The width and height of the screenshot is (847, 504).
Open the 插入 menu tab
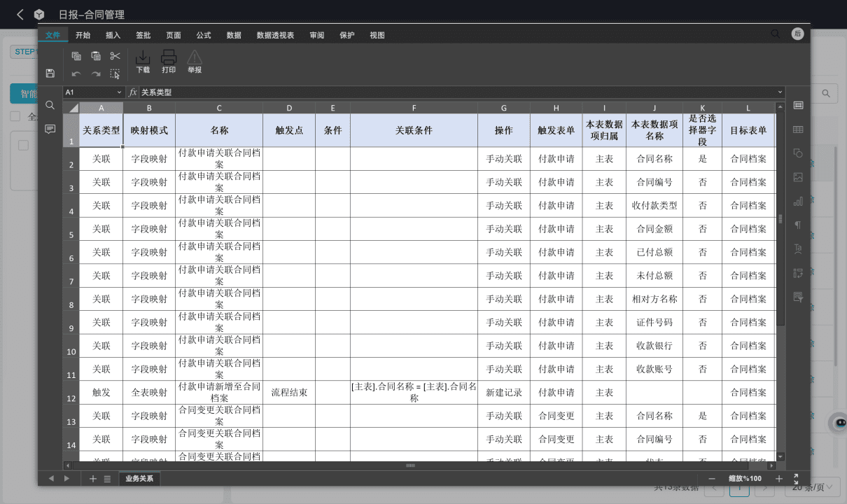(x=113, y=35)
